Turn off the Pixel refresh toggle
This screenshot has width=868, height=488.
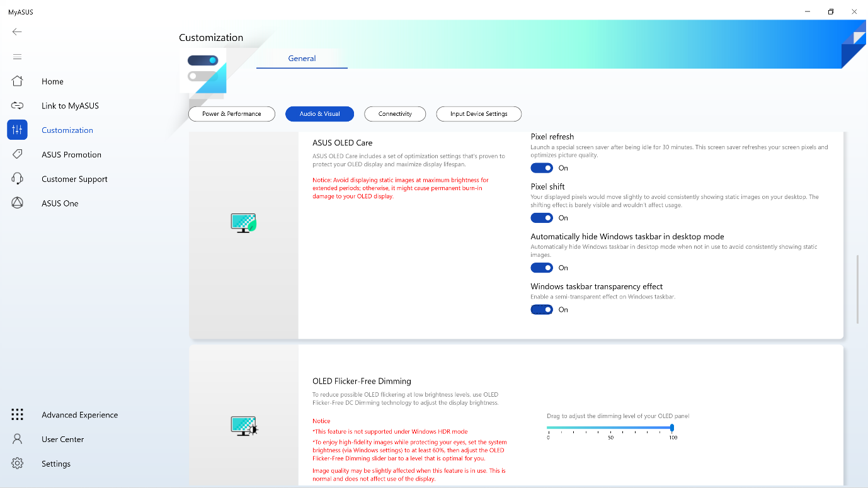(x=542, y=168)
